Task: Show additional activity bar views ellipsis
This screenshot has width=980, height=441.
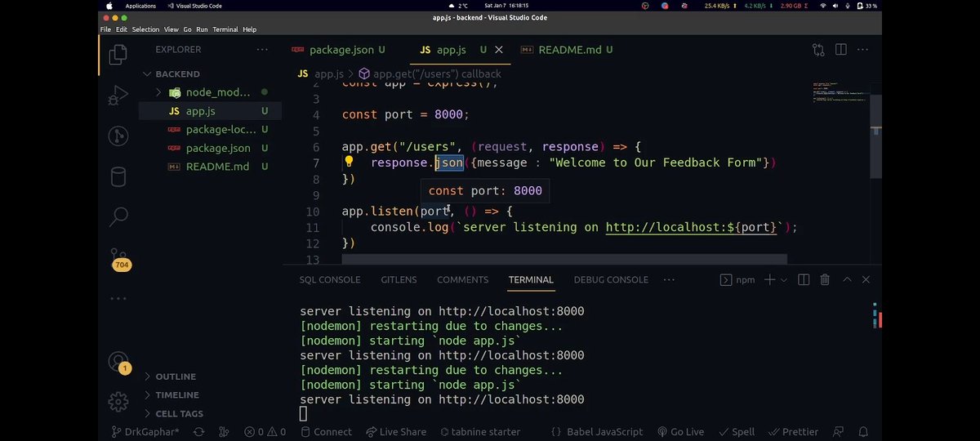Action: (x=118, y=298)
